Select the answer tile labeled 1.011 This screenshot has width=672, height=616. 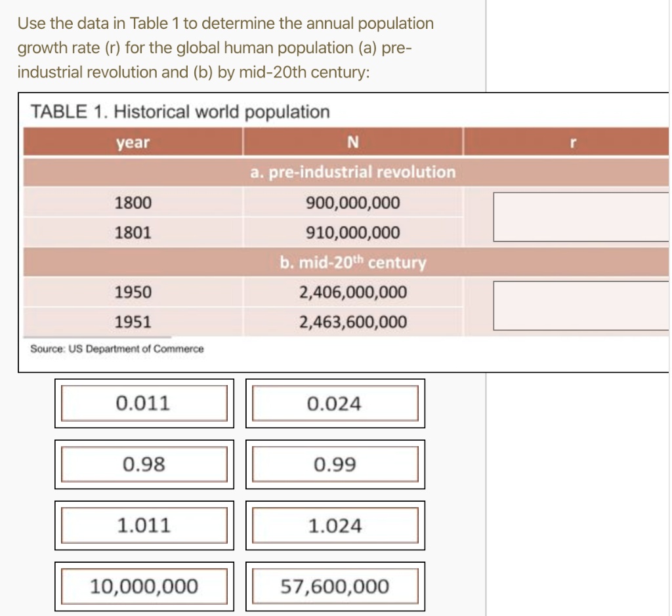coord(144,524)
